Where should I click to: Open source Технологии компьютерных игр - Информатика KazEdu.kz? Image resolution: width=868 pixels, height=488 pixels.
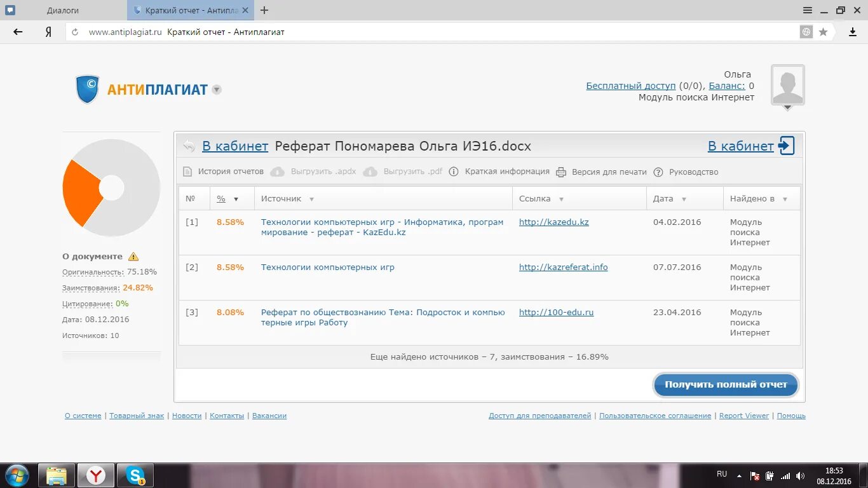[382, 227]
